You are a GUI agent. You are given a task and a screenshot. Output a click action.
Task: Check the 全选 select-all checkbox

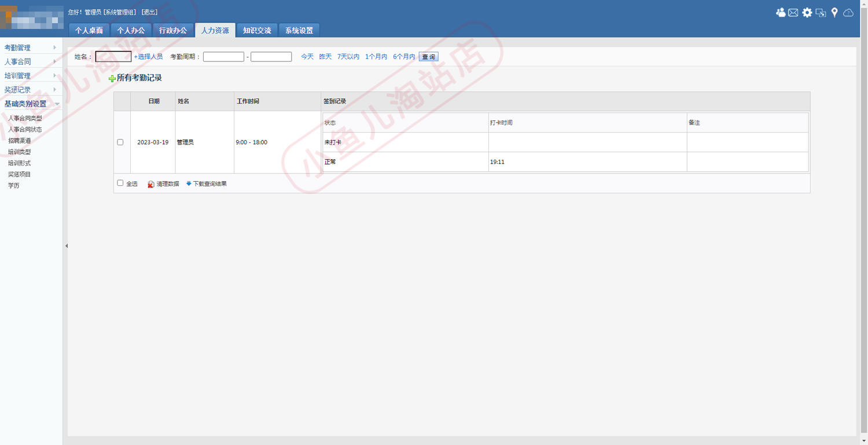120,183
